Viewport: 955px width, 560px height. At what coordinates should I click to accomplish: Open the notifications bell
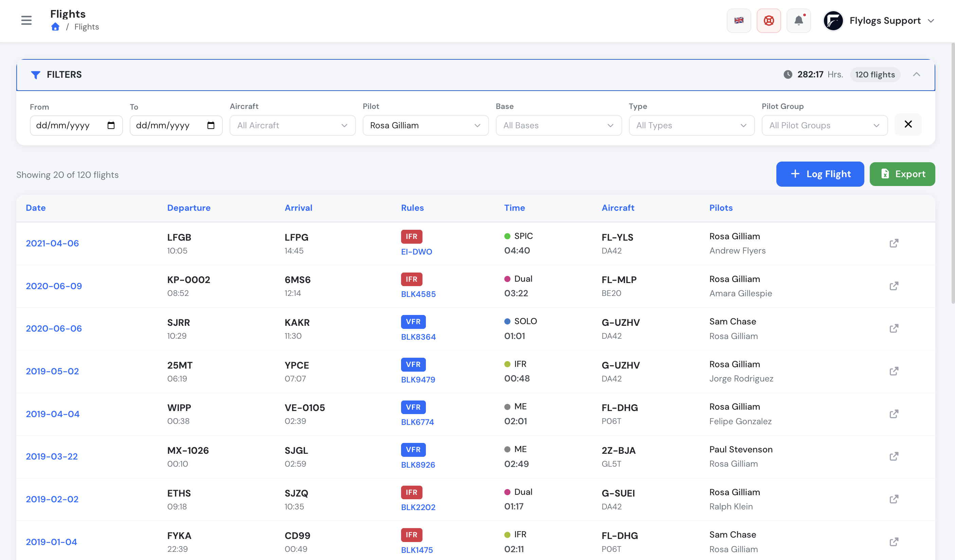798,20
